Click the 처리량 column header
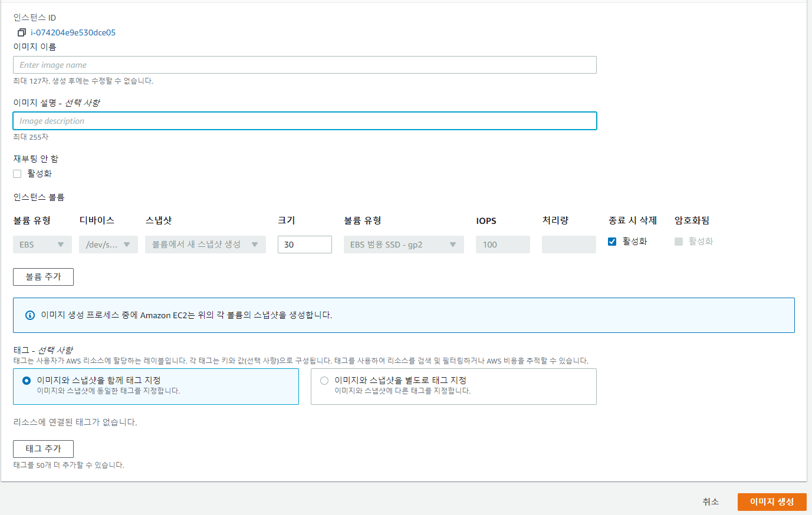812x515 pixels. click(555, 220)
